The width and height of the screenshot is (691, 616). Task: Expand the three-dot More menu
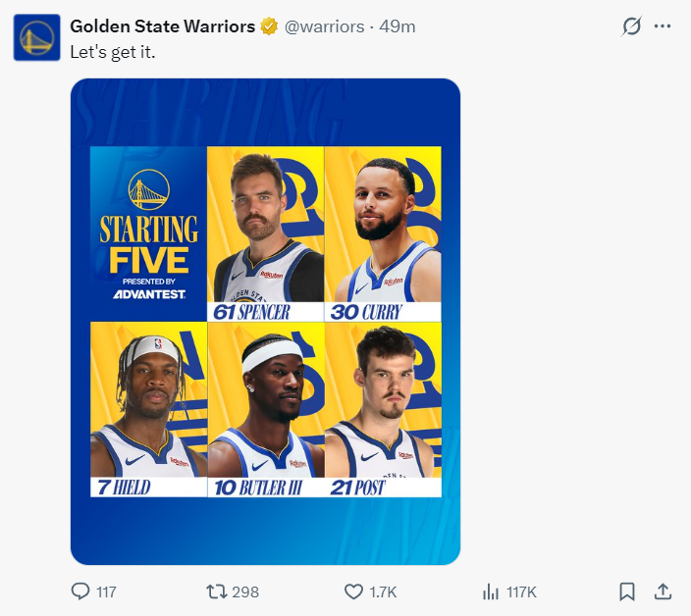point(664,26)
